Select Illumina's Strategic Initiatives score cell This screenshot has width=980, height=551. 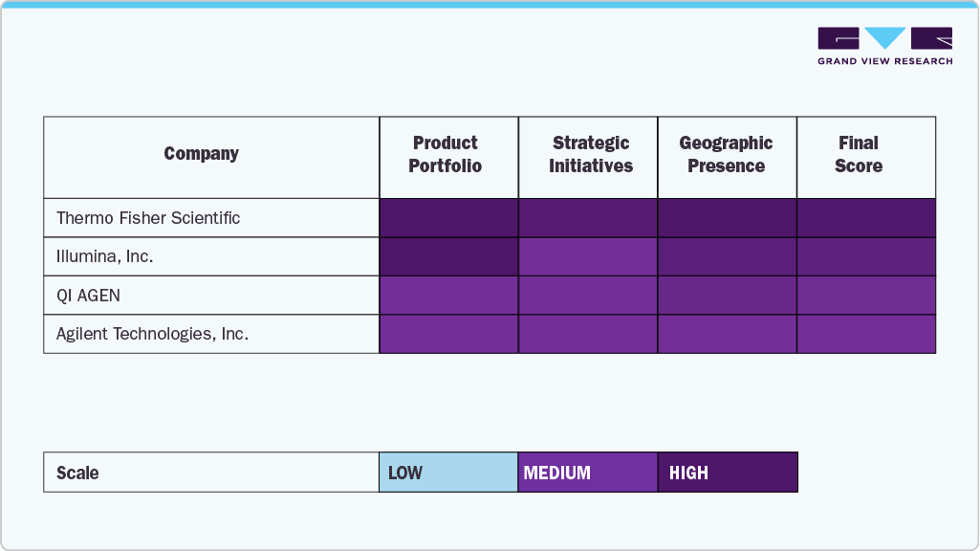[588, 256]
